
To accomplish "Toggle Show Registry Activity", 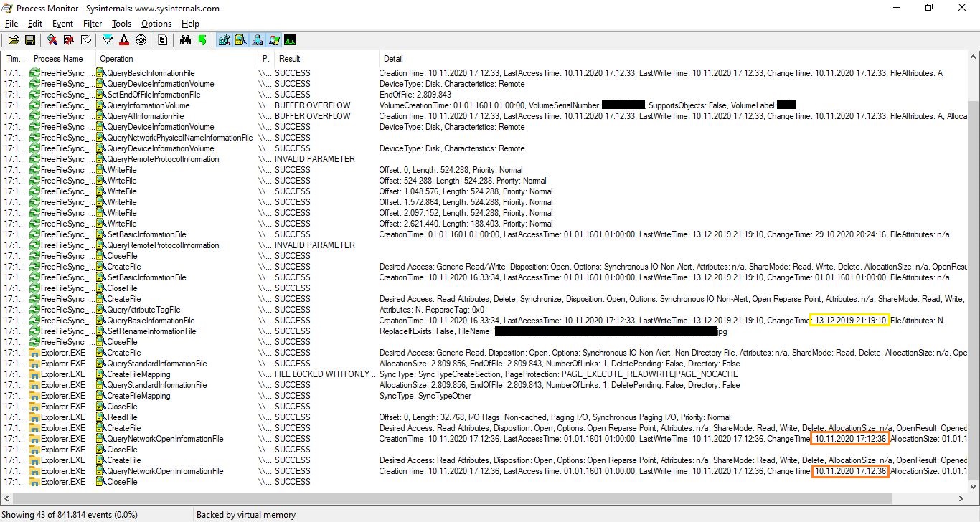I will pyautogui.click(x=224, y=40).
